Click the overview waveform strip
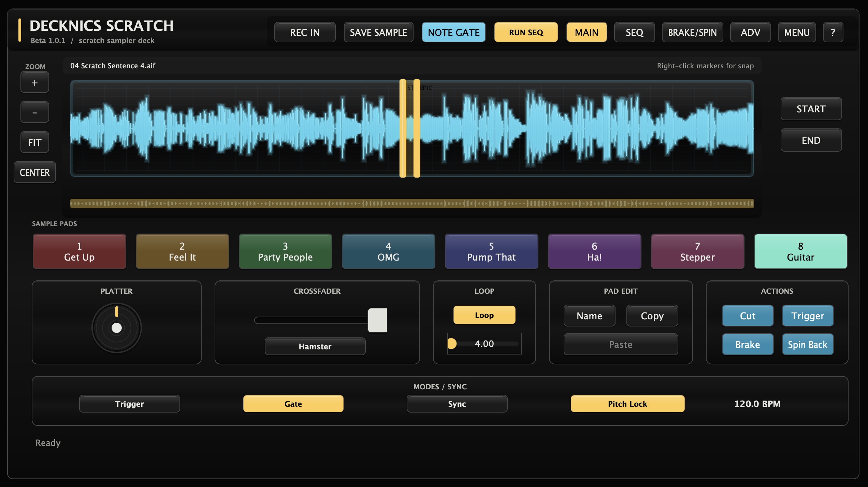868x487 pixels. (412, 204)
